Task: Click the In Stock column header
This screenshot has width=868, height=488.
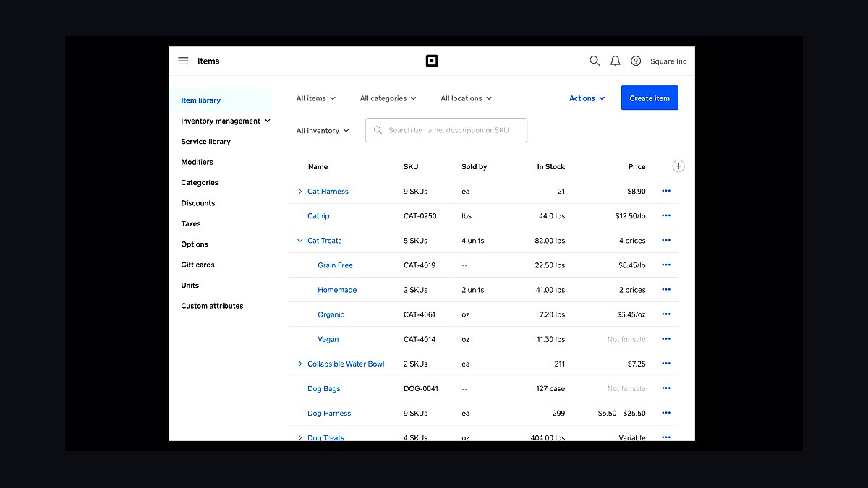Action: (550, 167)
